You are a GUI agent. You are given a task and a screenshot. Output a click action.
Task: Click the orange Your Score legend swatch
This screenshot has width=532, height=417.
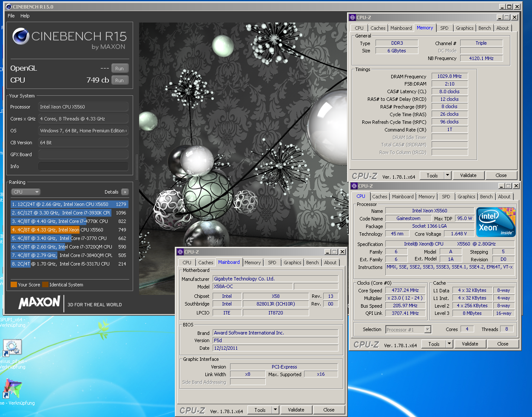14,285
